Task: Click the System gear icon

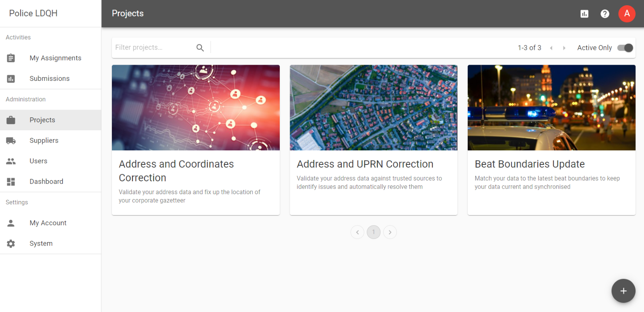Action: pyautogui.click(x=11, y=244)
